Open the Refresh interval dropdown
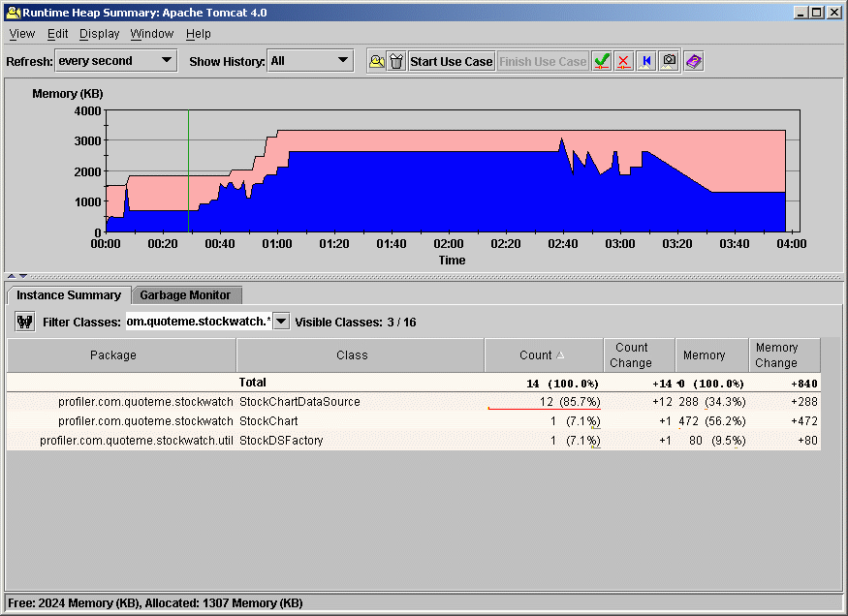Viewport: 848px width, 616px height. coord(167,60)
